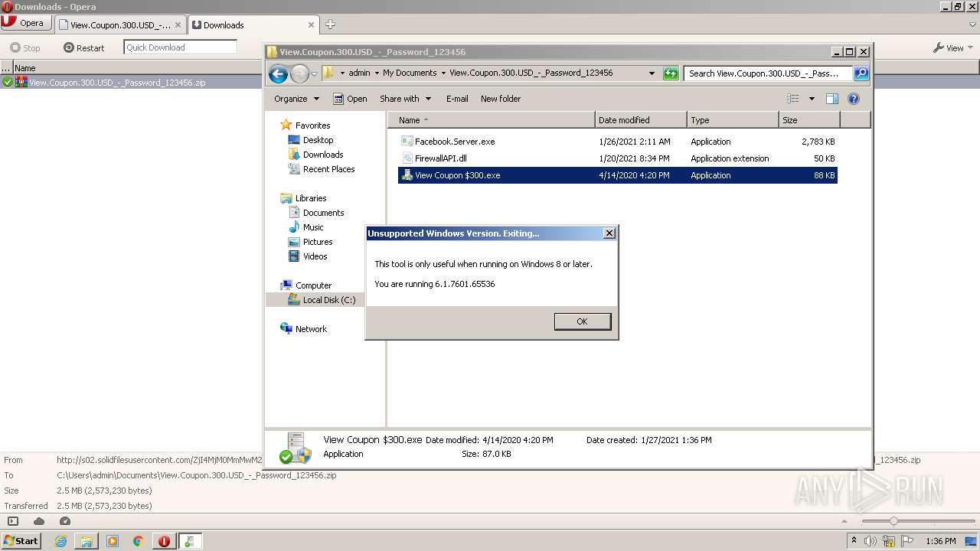
Task: Open Music library
Action: pyautogui.click(x=306, y=227)
